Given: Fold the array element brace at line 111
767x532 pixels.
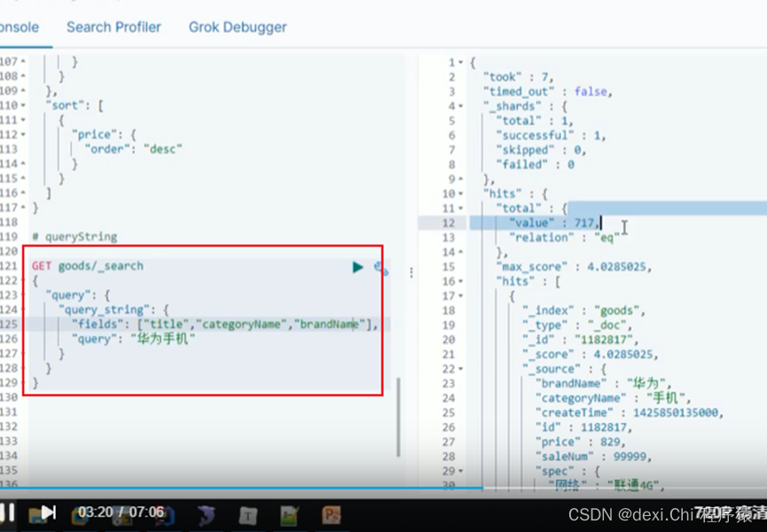Looking at the screenshot, I should click(23, 120).
